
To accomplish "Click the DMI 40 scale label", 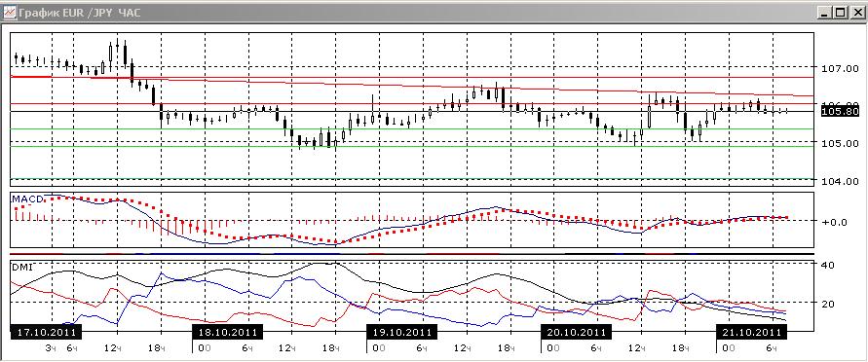I will pos(828,265).
